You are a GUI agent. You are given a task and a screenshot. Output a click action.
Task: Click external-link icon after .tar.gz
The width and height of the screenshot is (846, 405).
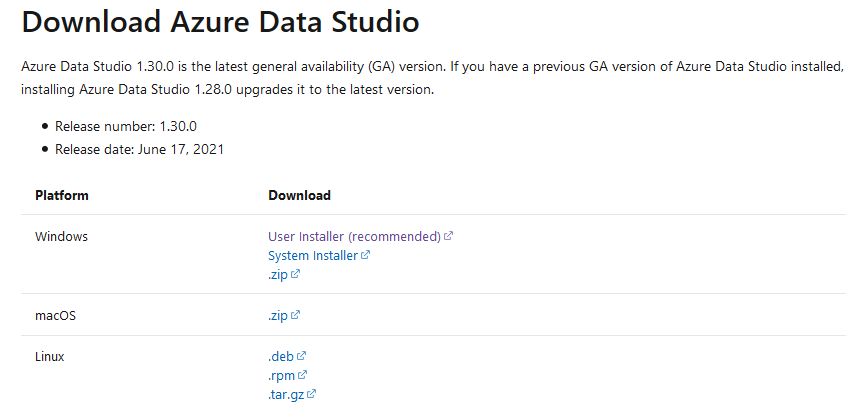point(312,394)
